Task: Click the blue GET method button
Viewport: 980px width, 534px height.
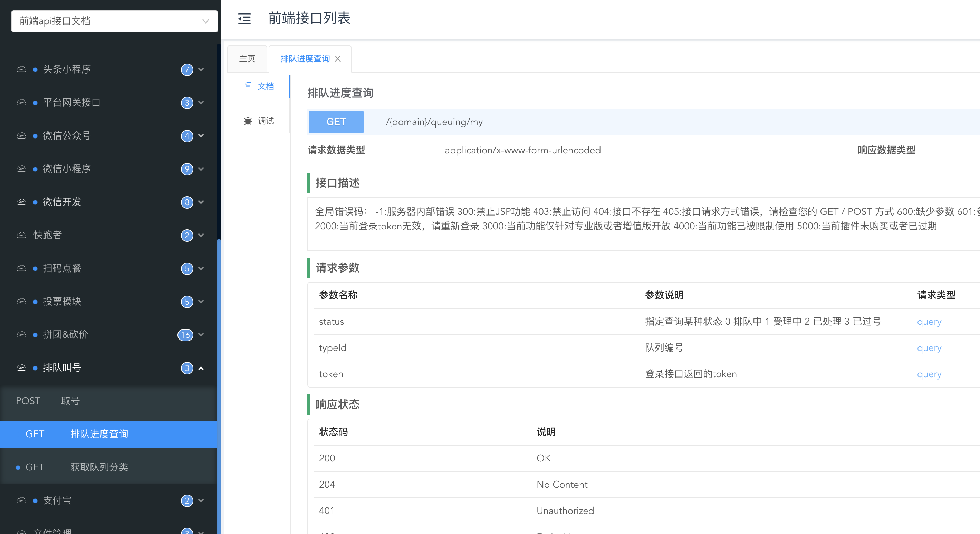Action: 336,122
